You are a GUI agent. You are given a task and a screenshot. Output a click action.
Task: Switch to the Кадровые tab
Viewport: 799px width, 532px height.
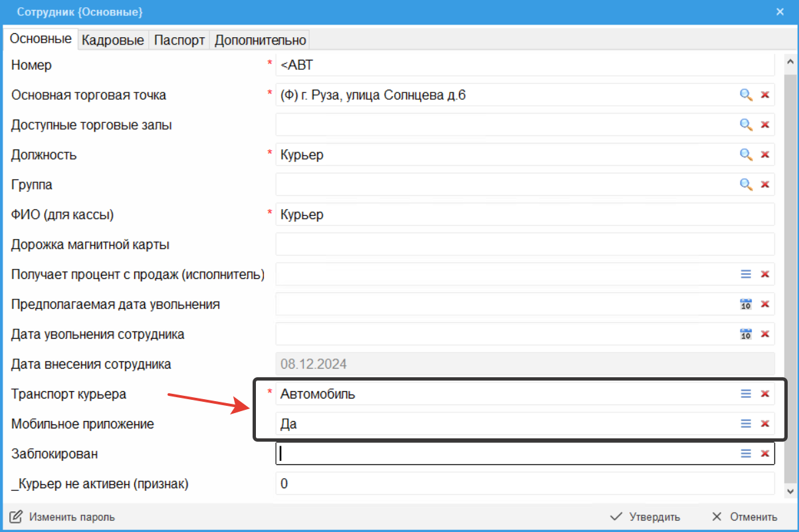tap(112, 40)
